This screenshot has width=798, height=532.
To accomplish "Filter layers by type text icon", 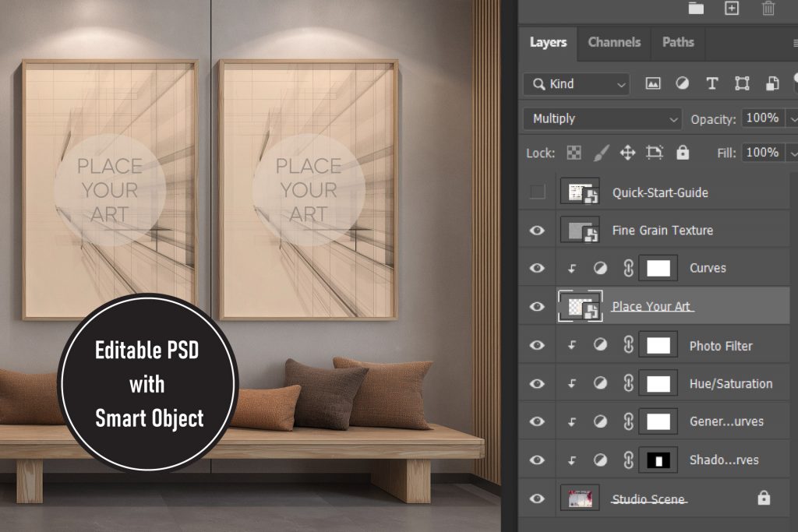I will pos(712,83).
